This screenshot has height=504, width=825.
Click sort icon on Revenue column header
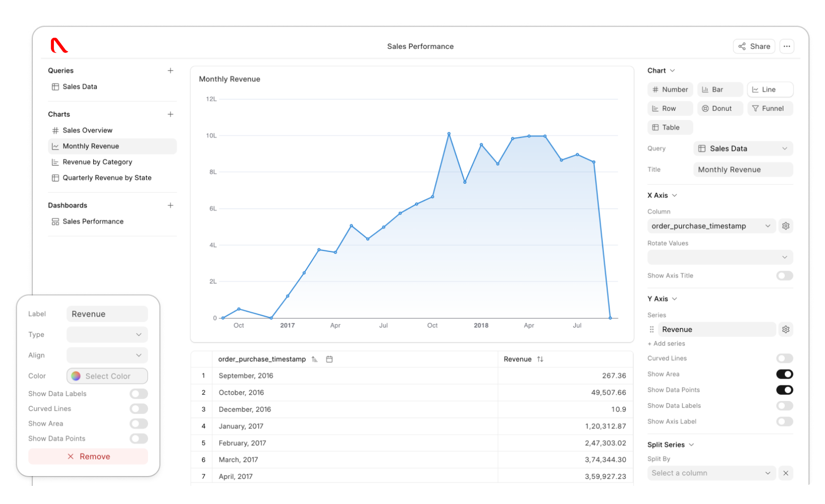(540, 359)
